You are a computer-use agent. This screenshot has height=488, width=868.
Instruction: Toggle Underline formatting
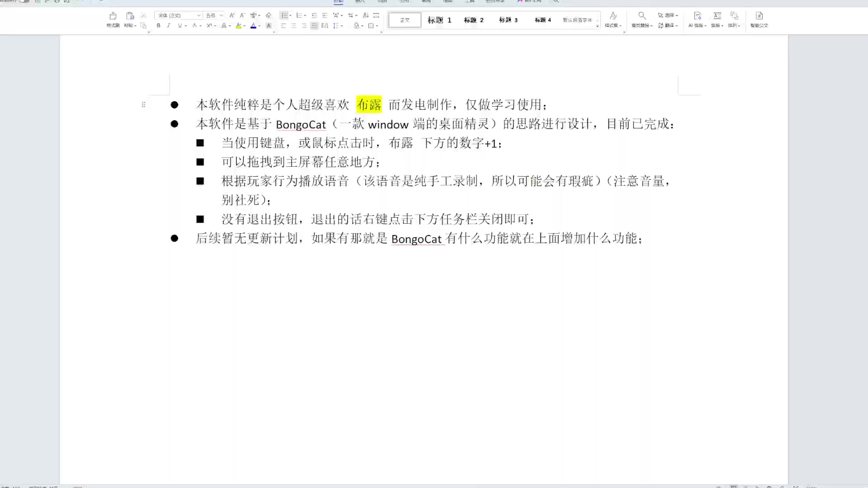[x=179, y=26]
